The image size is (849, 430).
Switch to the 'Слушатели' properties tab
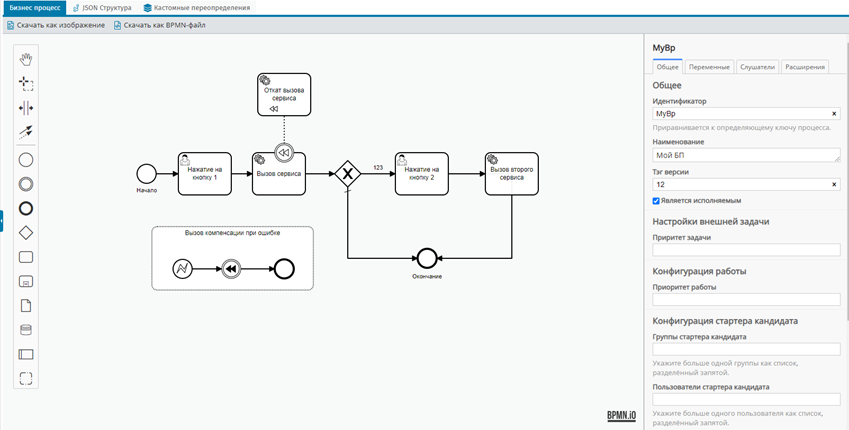(758, 67)
